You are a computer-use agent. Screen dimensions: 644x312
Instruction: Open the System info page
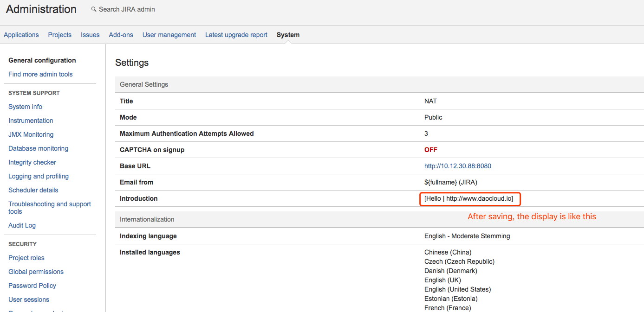pos(25,107)
